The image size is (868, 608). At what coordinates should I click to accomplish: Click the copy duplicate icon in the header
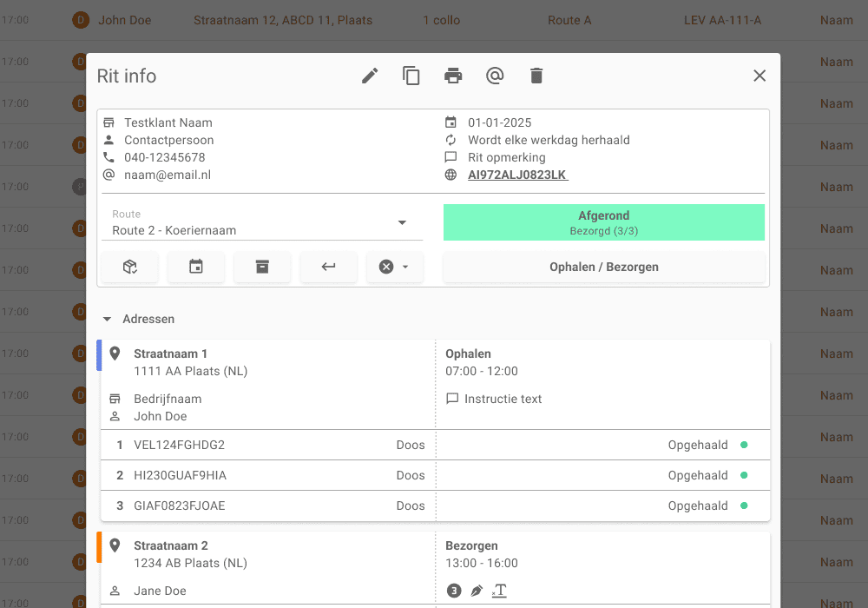pyautogui.click(x=411, y=76)
